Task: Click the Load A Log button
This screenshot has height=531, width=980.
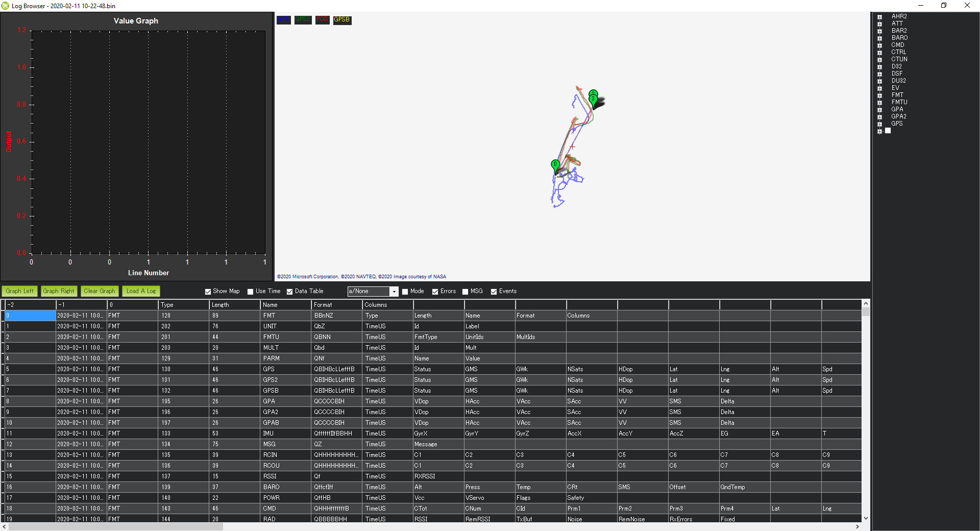Action: coord(141,291)
